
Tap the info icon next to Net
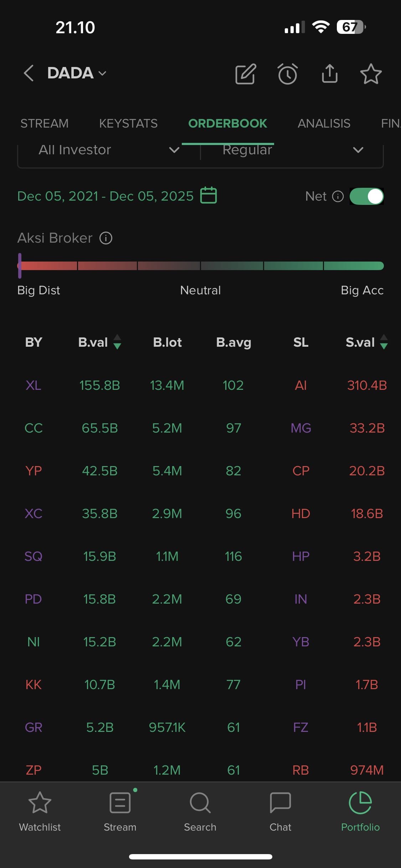point(338,196)
